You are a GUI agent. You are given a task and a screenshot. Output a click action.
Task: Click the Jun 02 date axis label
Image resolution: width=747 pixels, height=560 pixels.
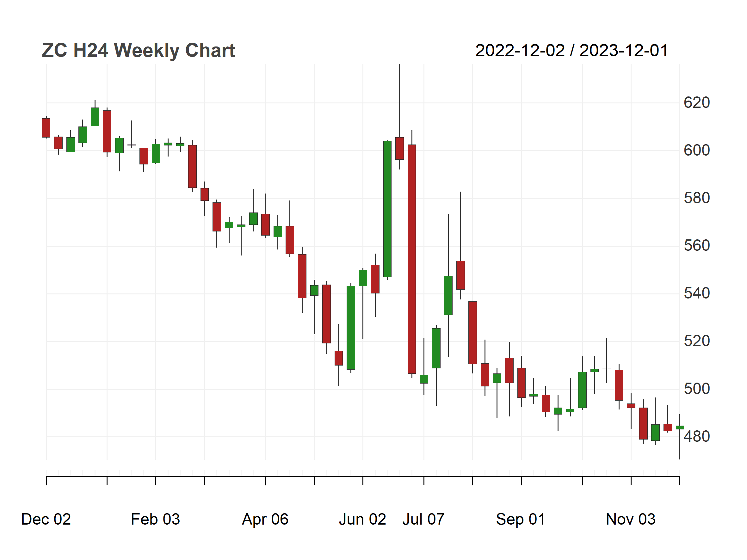tap(362, 519)
